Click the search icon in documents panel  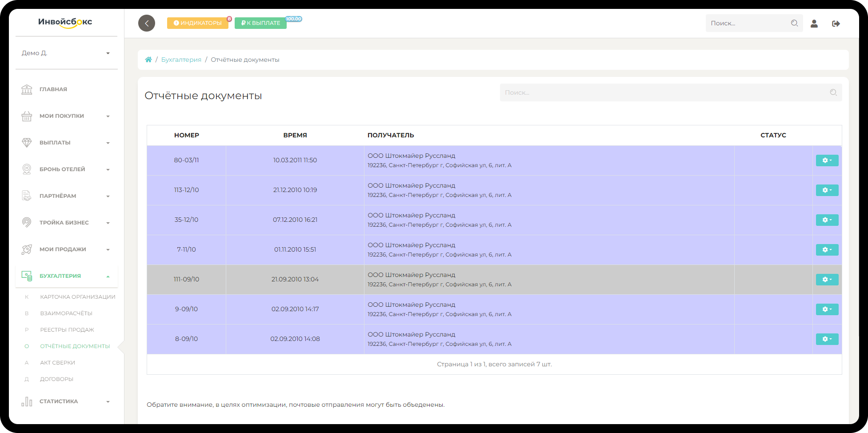[x=833, y=92]
